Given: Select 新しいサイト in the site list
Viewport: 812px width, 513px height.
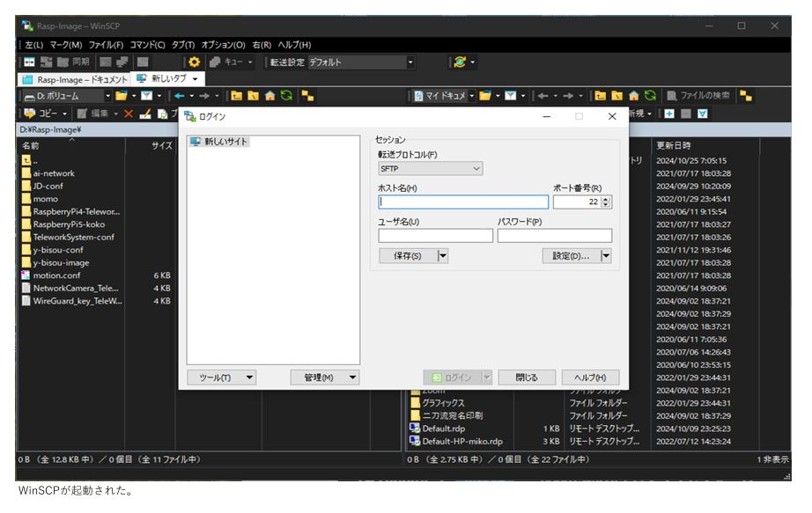Looking at the screenshot, I should click(219, 142).
